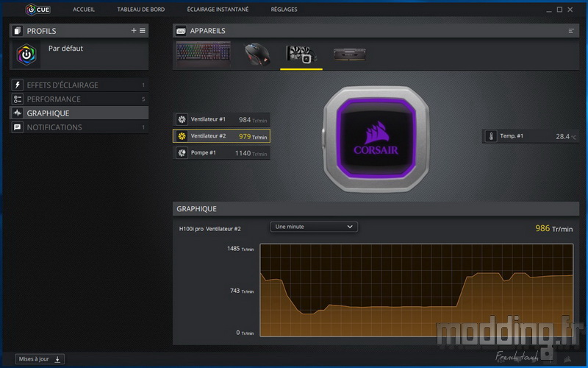Click the notifications speech bubble icon
The image size is (588, 368).
17,127
